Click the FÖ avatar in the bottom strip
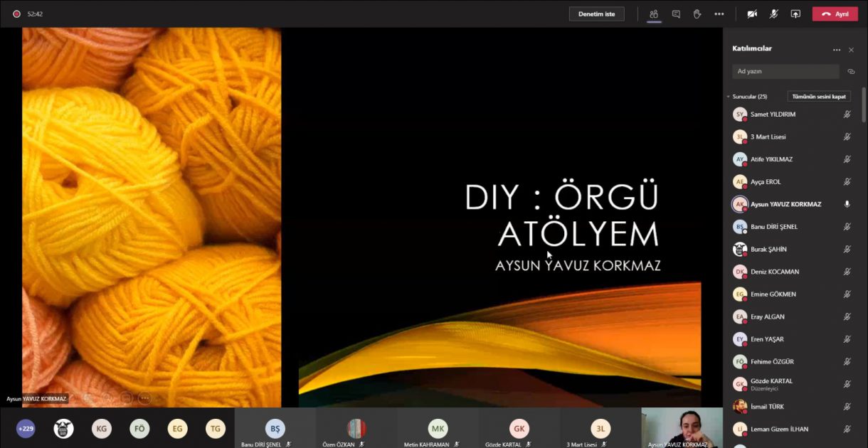This screenshot has height=448, width=868. pyautogui.click(x=139, y=428)
